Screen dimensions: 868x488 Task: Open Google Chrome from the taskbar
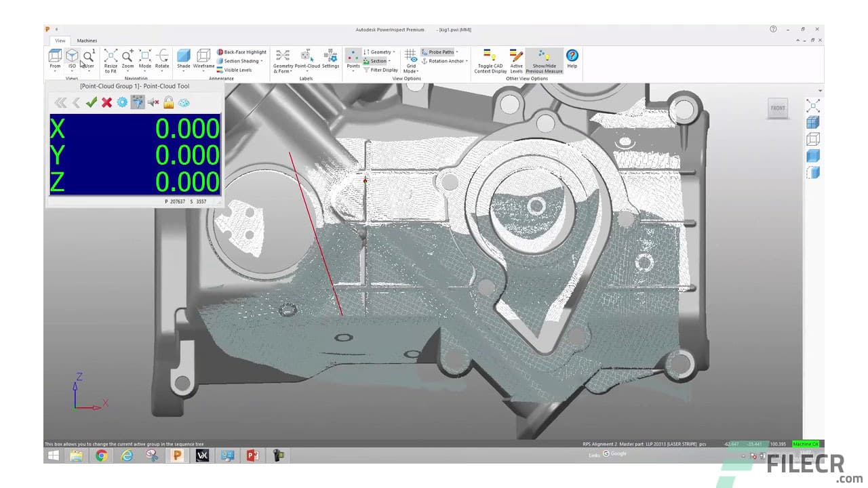(x=102, y=455)
